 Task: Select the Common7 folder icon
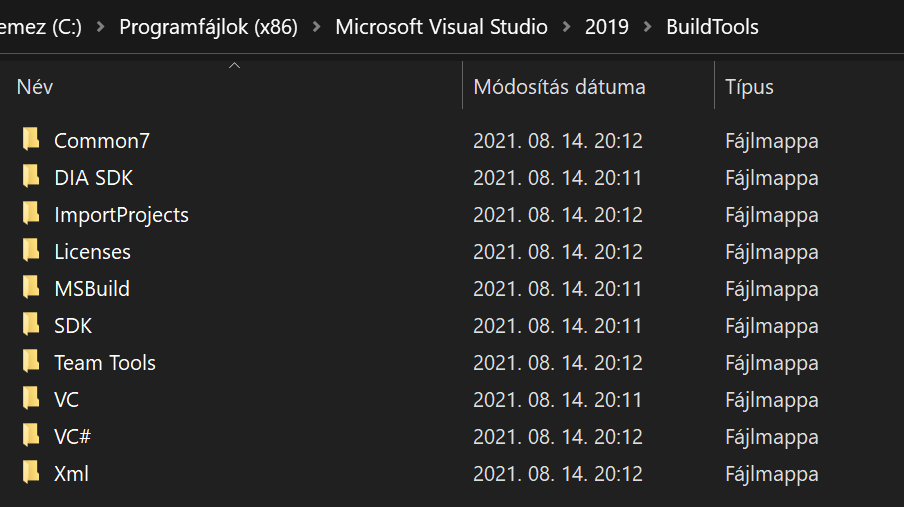tap(31, 140)
